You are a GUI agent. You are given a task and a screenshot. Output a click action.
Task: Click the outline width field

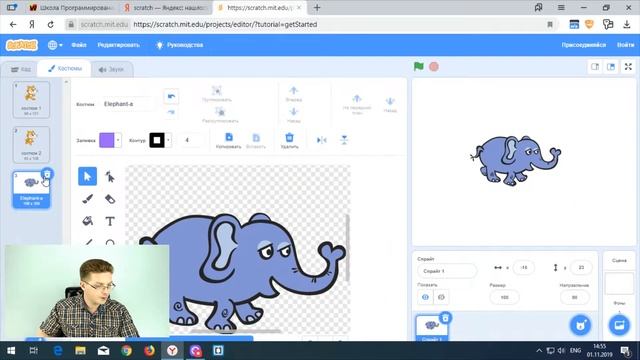(x=191, y=140)
